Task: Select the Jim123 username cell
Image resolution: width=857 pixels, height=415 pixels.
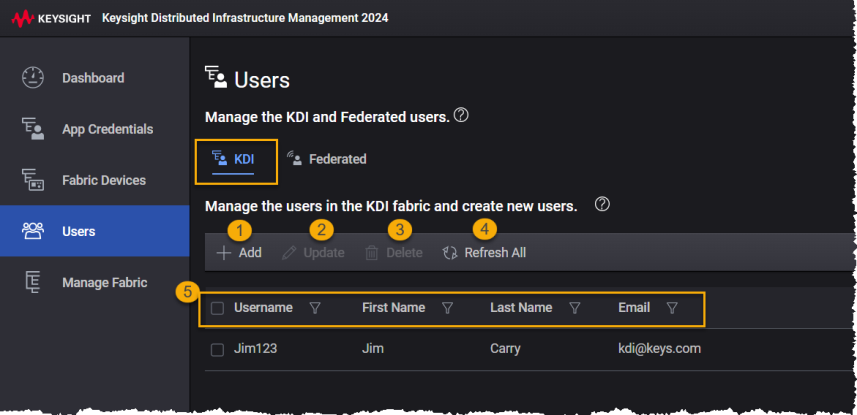Action: pyautogui.click(x=255, y=348)
